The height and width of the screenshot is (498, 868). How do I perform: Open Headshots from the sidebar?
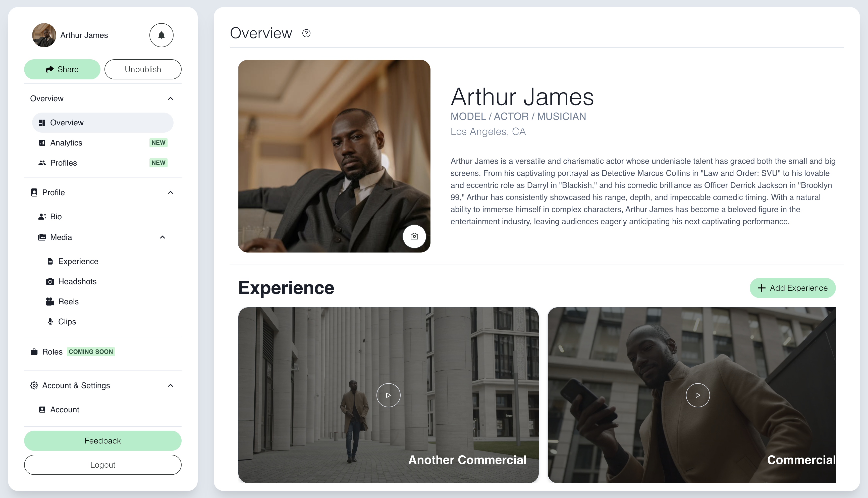click(77, 281)
